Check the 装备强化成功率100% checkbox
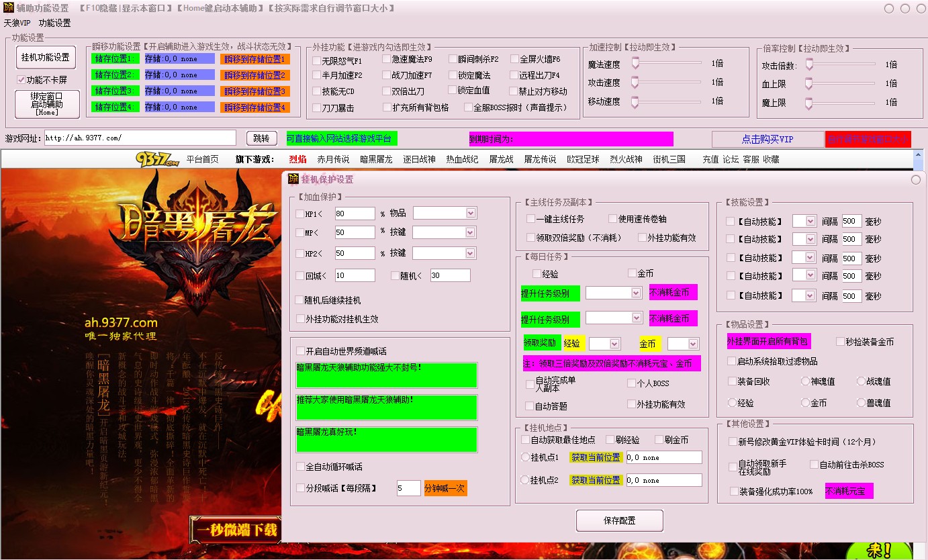The width and height of the screenshot is (928, 560). (x=734, y=492)
